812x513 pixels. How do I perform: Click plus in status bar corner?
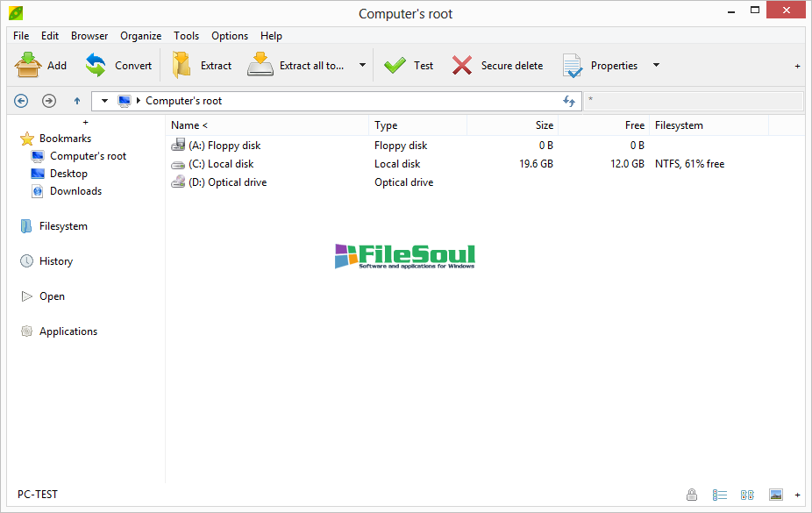tap(797, 495)
